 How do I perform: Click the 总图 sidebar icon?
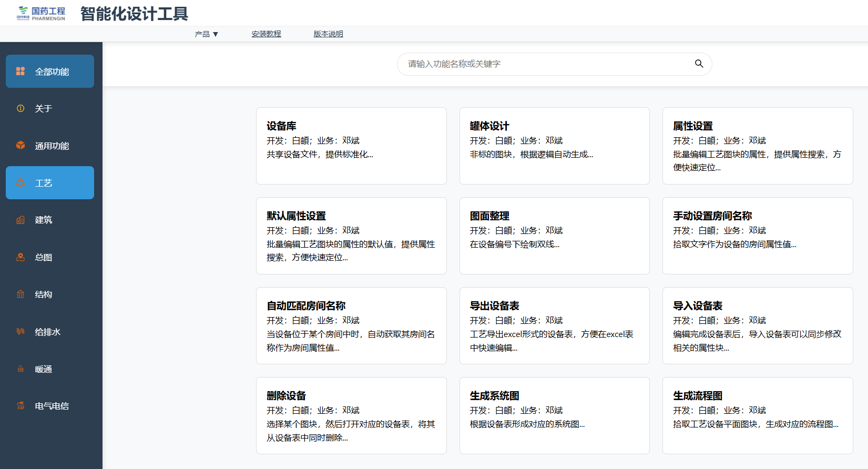pos(21,257)
